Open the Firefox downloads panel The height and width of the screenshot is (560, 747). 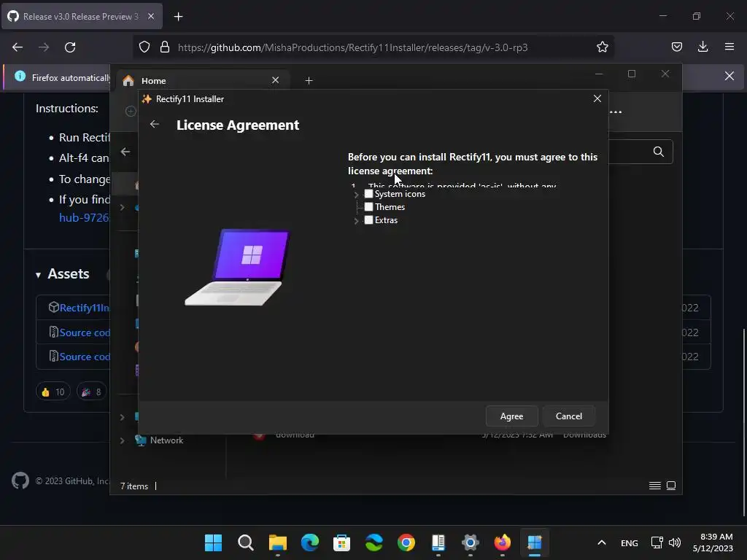[x=703, y=47]
